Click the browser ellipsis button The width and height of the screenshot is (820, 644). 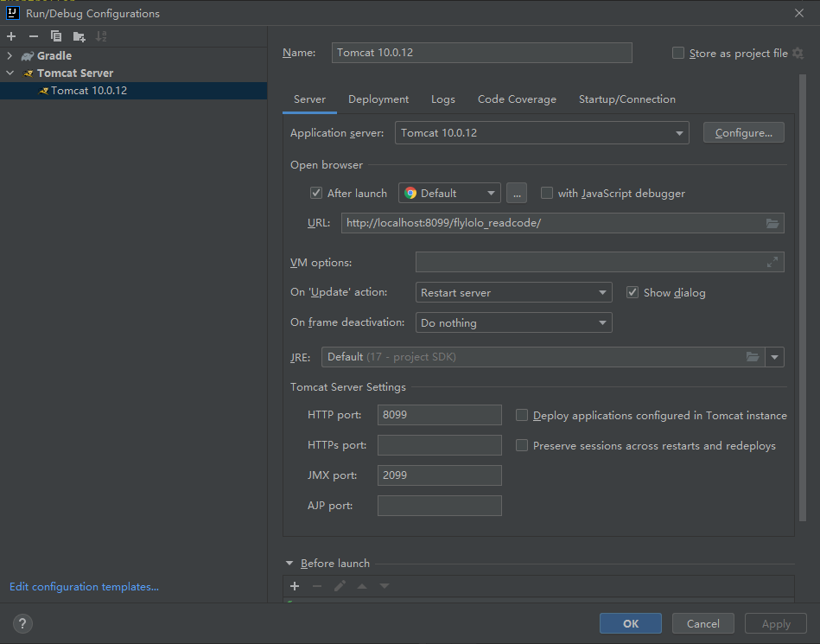click(517, 193)
